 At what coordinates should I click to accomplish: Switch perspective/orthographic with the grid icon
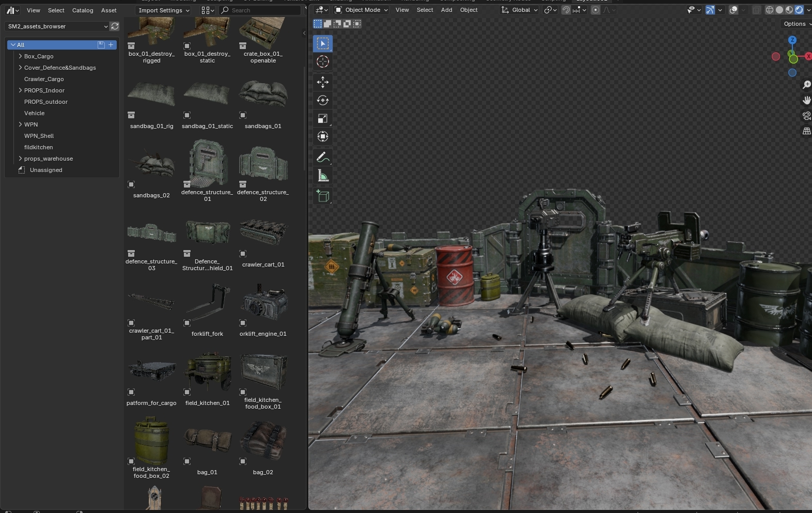click(x=806, y=131)
